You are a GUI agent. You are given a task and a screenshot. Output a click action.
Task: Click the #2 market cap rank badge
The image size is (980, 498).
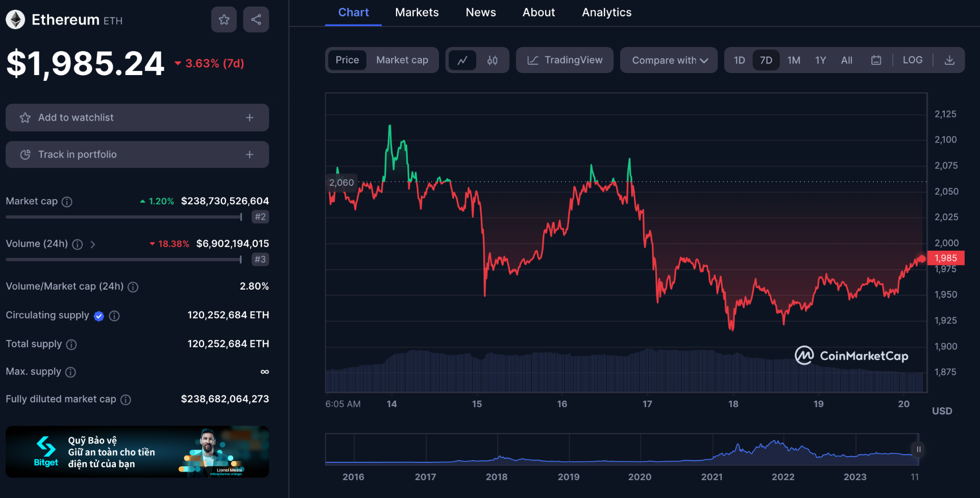(260, 217)
